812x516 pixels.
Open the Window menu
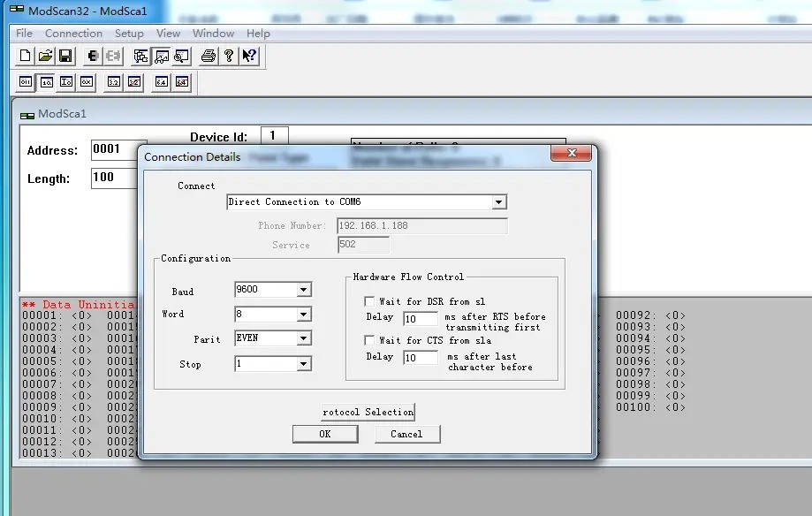pos(213,34)
